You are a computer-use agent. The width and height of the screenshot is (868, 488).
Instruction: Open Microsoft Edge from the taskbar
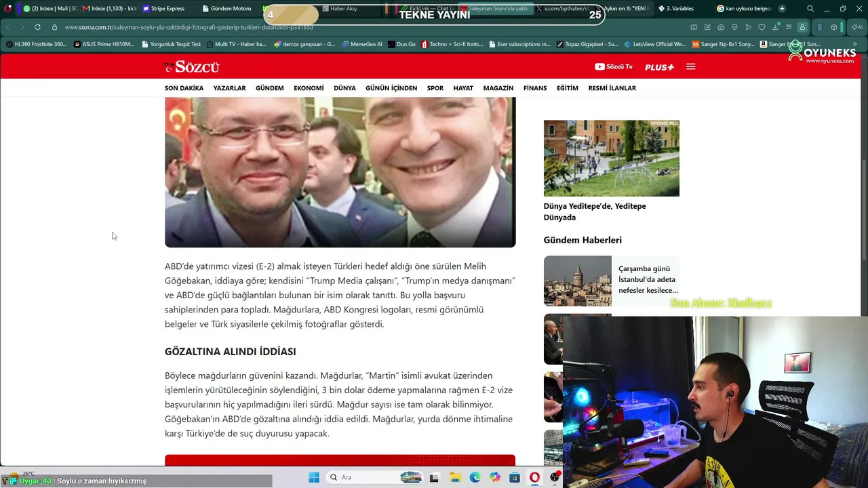pyautogui.click(x=475, y=478)
